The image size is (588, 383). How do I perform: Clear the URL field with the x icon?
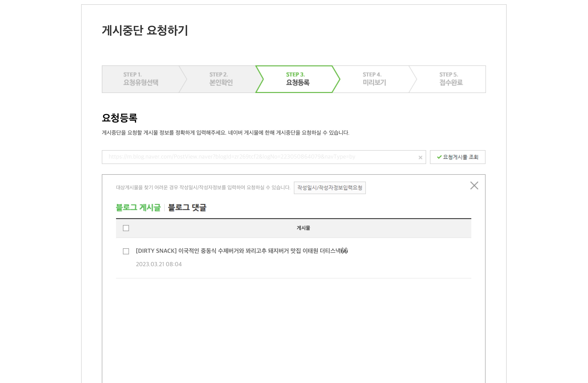pos(420,158)
